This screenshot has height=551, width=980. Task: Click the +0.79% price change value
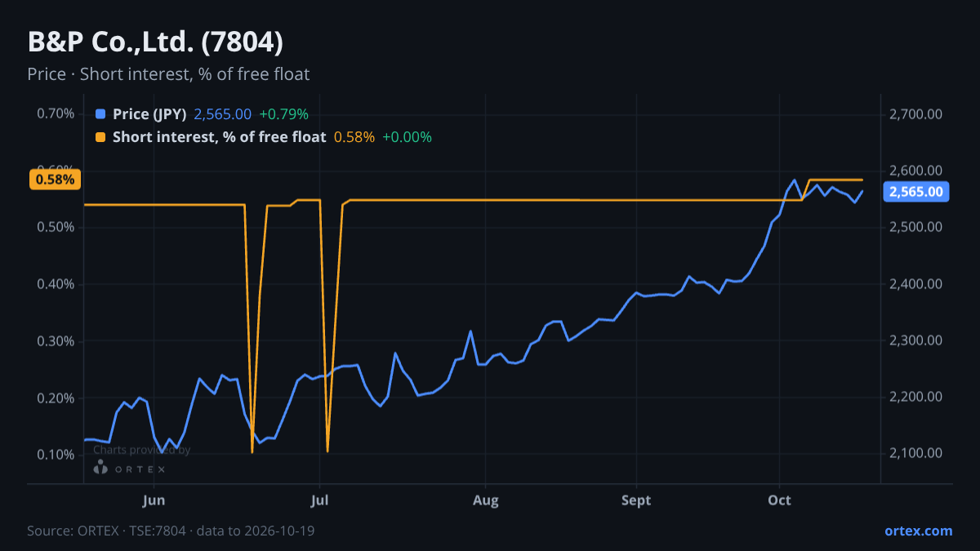284,114
